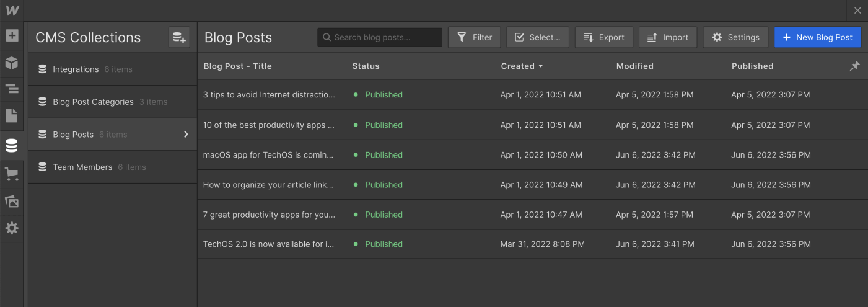Open the TechOS 2.0 blog post row

pyautogui.click(x=268, y=244)
